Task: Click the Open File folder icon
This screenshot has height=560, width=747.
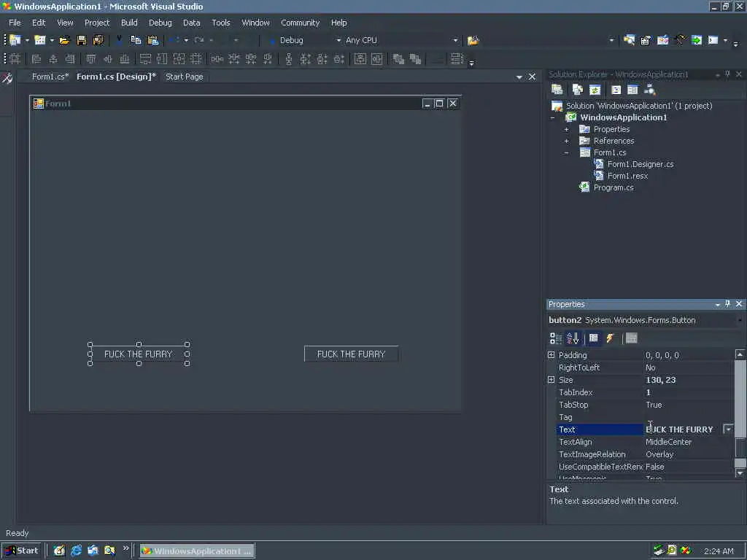Action: coord(64,41)
